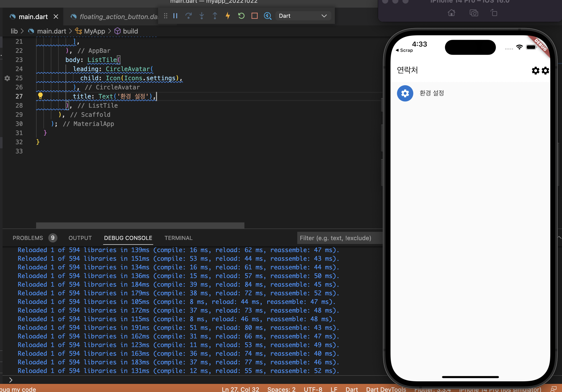Expand the debug console input chevron
Screen dimensions: 562x392
coord(11,380)
